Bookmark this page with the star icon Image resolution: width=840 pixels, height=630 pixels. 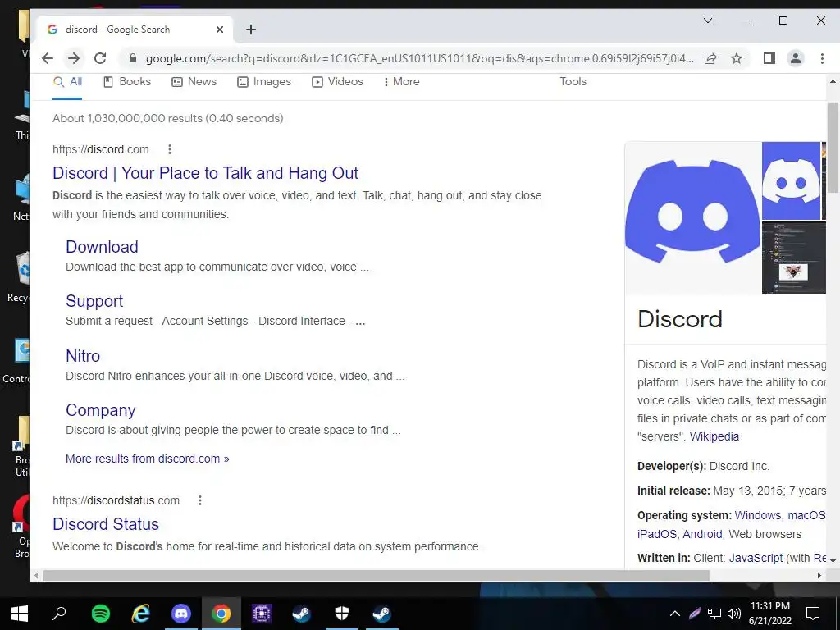coord(737,58)
